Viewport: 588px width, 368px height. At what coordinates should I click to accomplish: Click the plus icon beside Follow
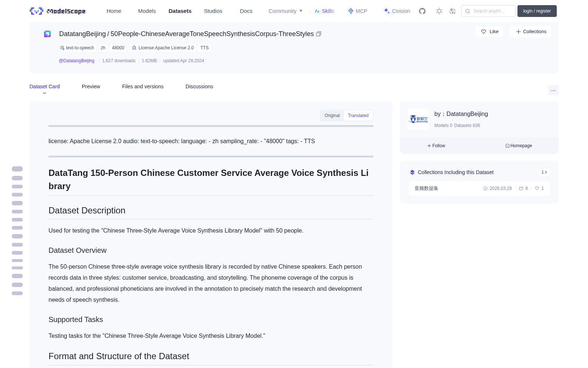[429, 146]
